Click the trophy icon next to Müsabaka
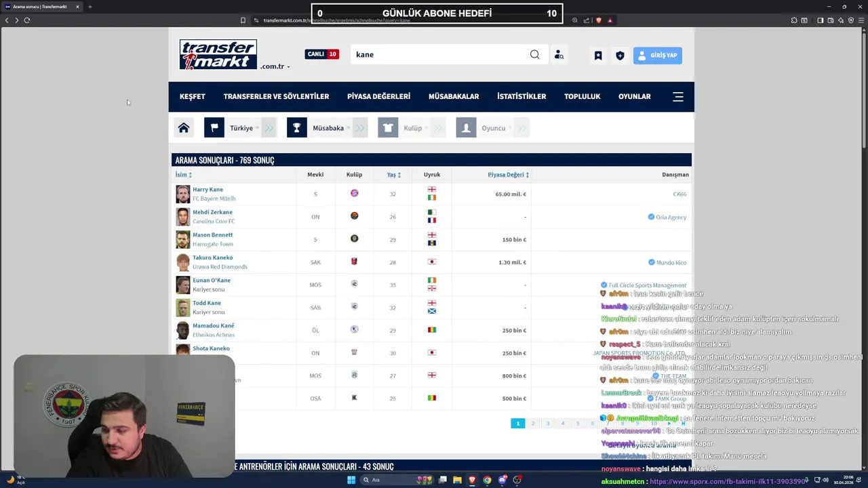Image resolution: width=868 pixels, height=488 pixels. [x=297, y=127]
